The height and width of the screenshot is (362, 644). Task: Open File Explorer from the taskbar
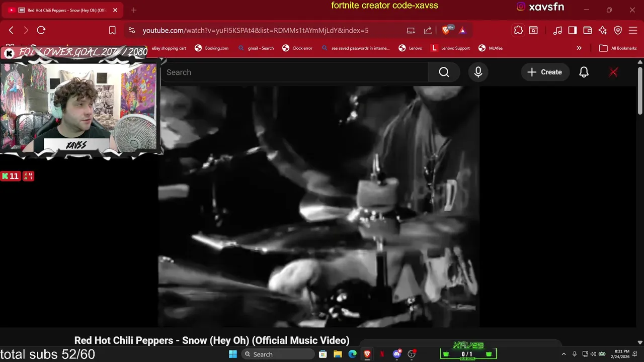[338, 354]
